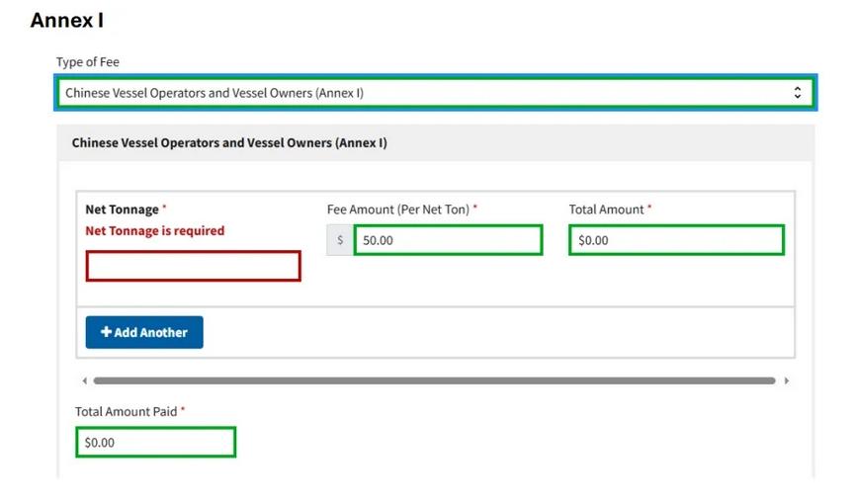Screen dimensions: 855x504
Task: Click the scroll left arrow
Action: point(84,380)
